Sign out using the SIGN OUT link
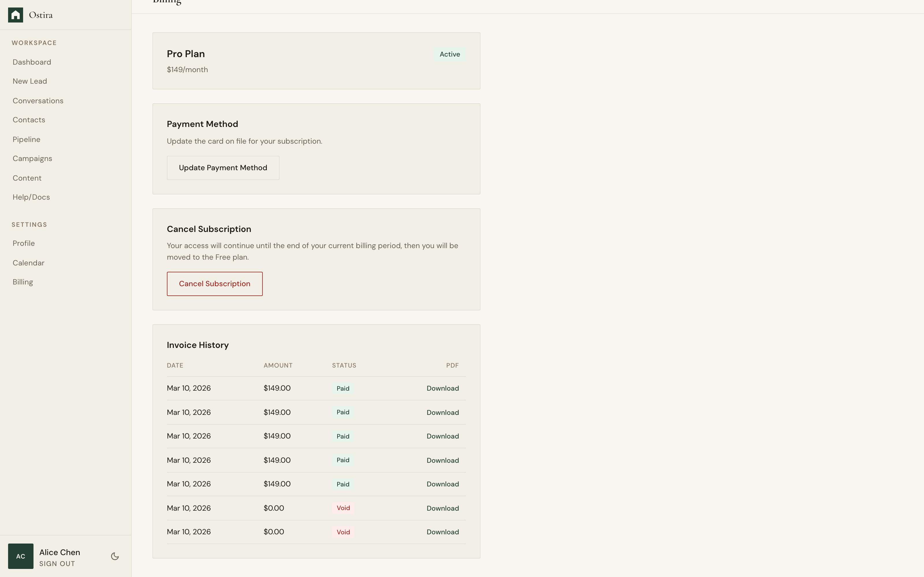Screen dimensions: 924x577 pyautogui.click(x=57, y=563)
